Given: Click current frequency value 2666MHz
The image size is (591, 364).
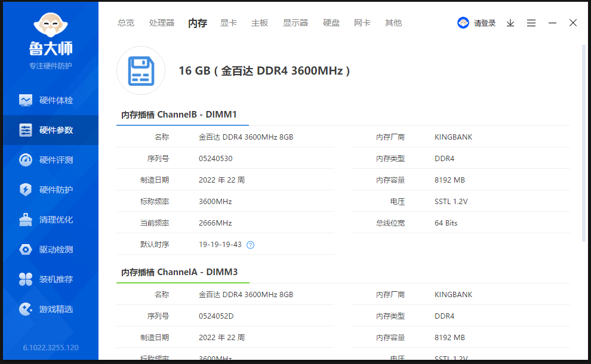Looking at the screenshot, I should (216, 223).
